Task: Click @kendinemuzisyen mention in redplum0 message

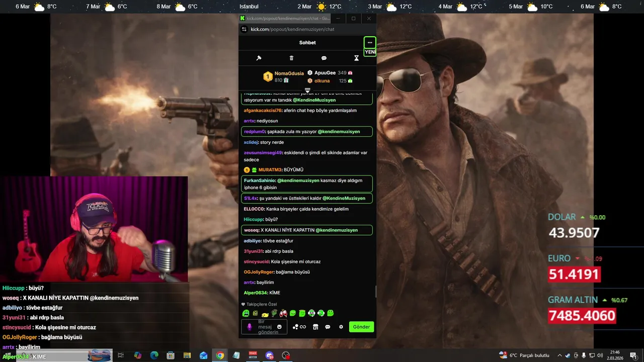Action: tap(339, 132)
